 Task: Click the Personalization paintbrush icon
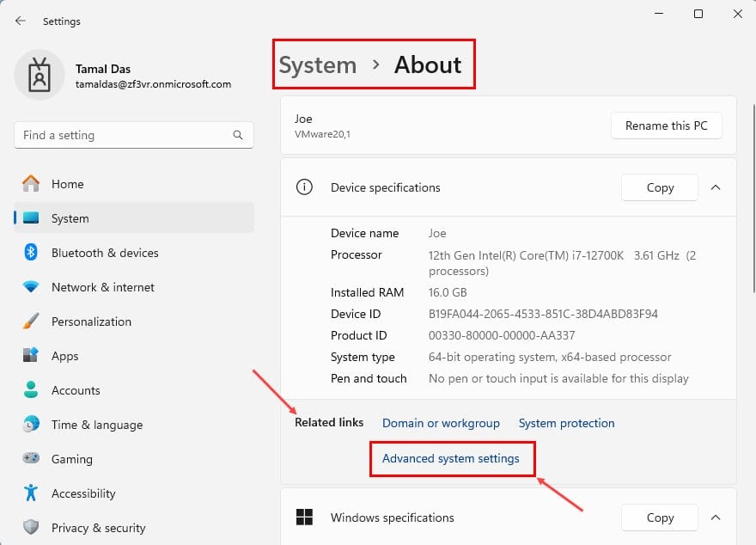31,321
